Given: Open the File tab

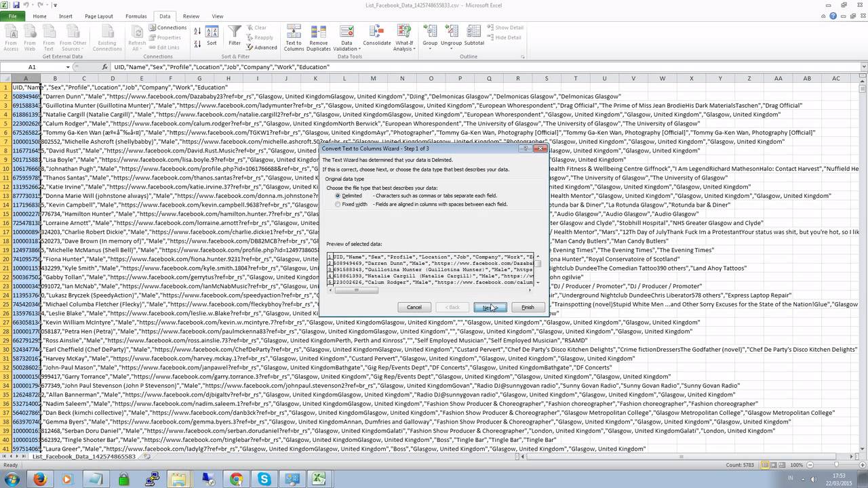Looking at the screenshot, I should [12, 16].
